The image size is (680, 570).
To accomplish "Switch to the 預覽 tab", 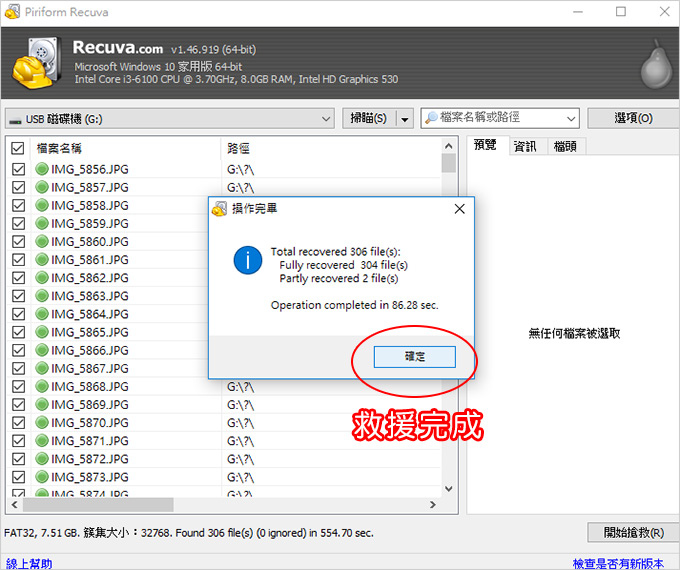I will point(485,145).
